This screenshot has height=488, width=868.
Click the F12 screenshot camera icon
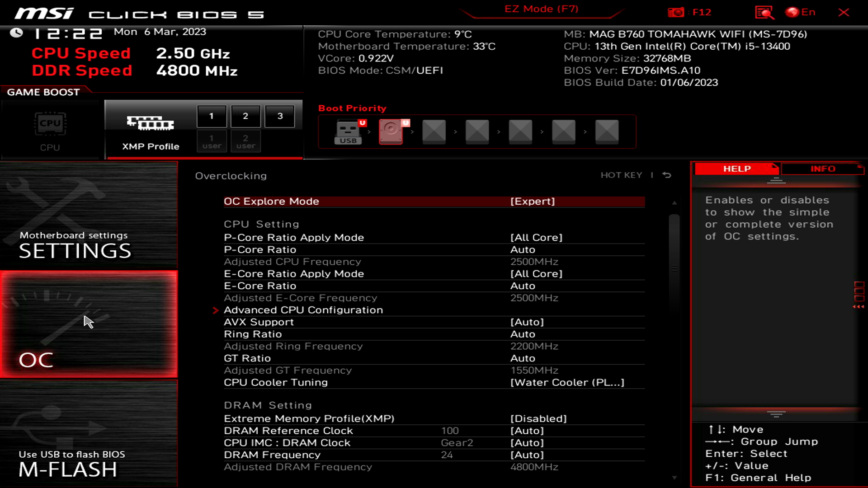[676, 12]
